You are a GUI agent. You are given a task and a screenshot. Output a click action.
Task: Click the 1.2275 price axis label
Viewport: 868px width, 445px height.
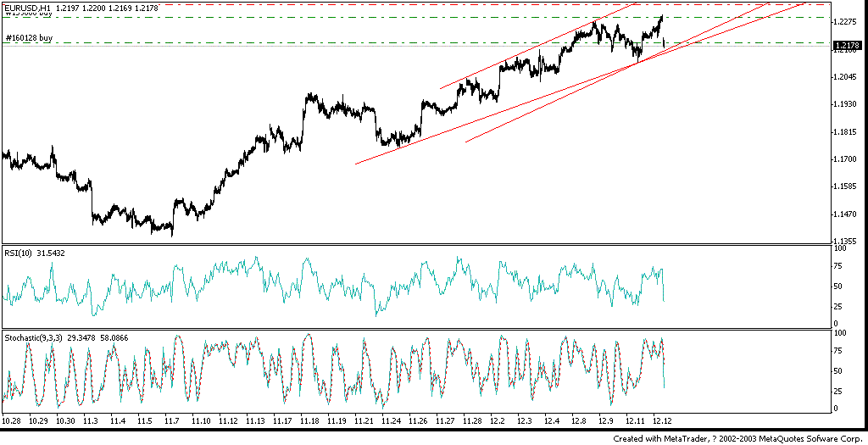point(847,22)
